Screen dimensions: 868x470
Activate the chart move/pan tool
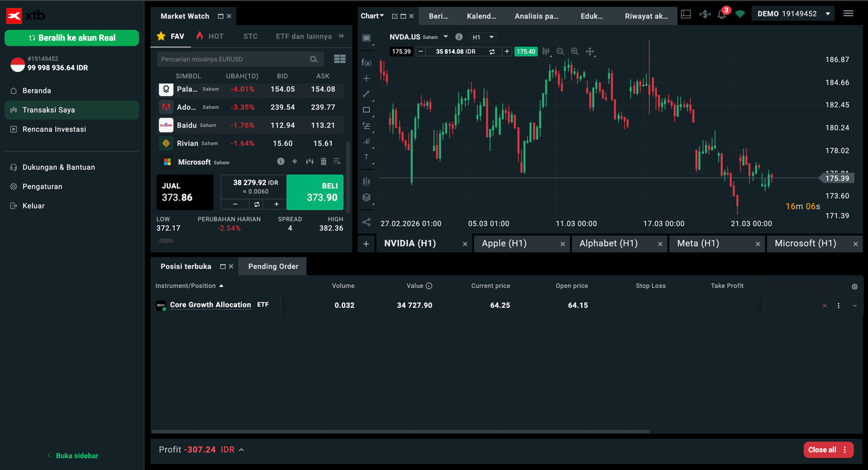[590, 52]
